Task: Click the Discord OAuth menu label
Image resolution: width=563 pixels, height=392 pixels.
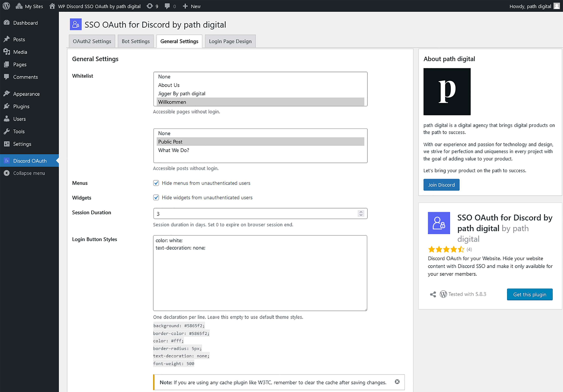Action: pyautogui.click(x=30, y=161)
